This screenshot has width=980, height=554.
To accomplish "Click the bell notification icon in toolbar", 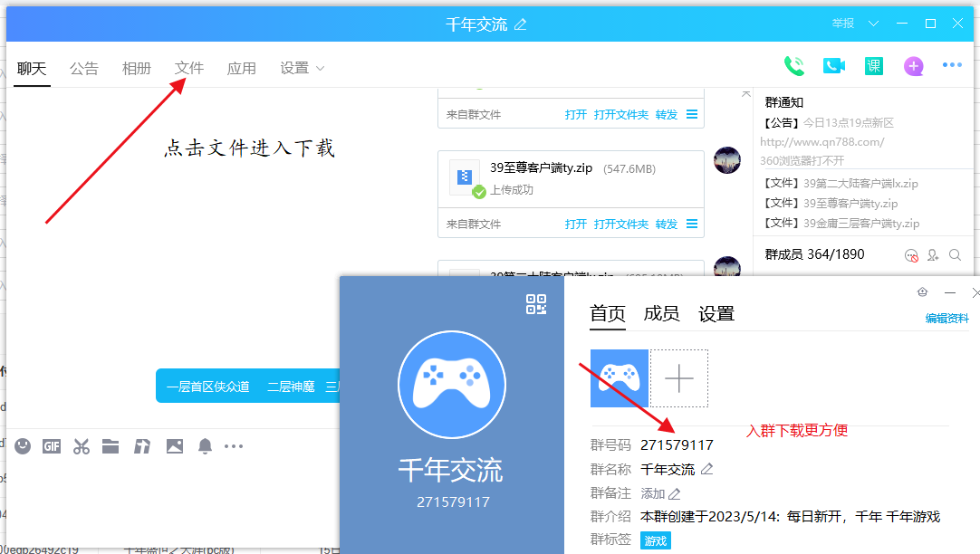I will click(205, 446).
